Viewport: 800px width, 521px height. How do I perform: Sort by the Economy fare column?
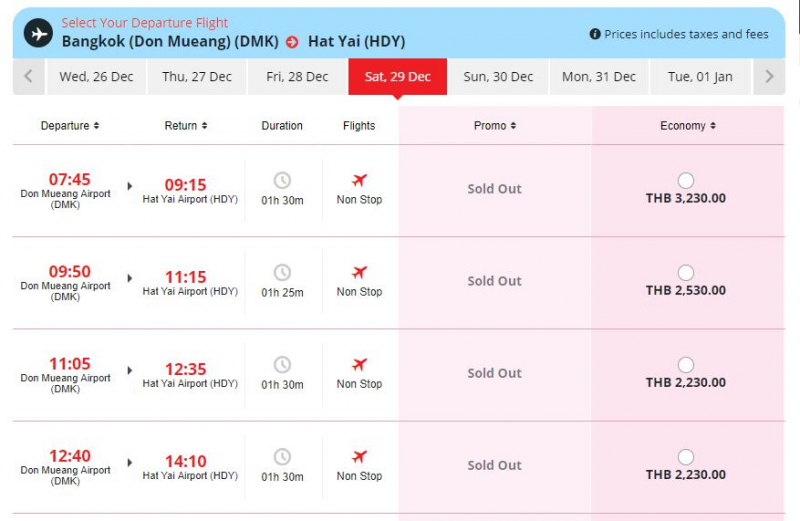688,126
